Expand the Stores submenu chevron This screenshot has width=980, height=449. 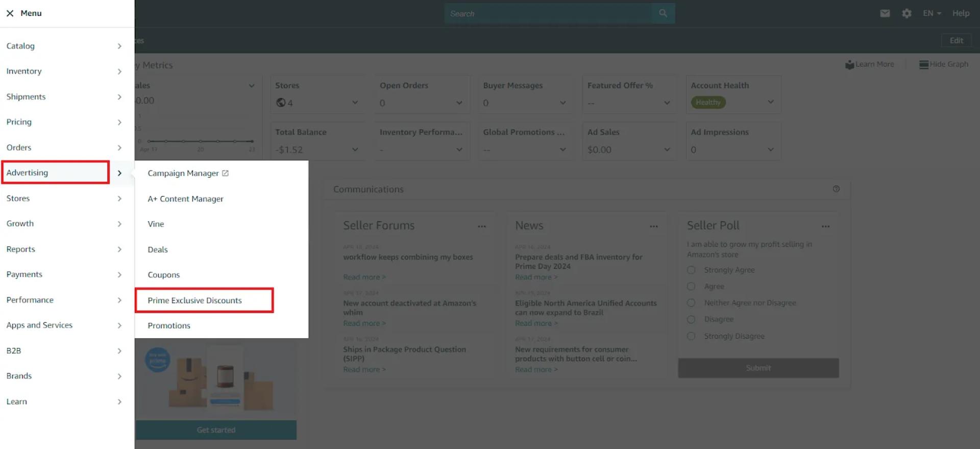pyautogui.click(x=119, y=199)
